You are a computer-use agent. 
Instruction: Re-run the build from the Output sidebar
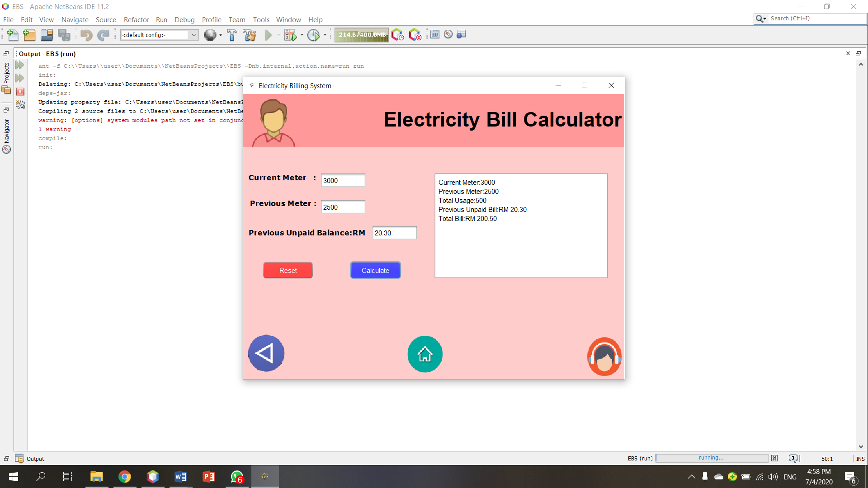[19, 65]
